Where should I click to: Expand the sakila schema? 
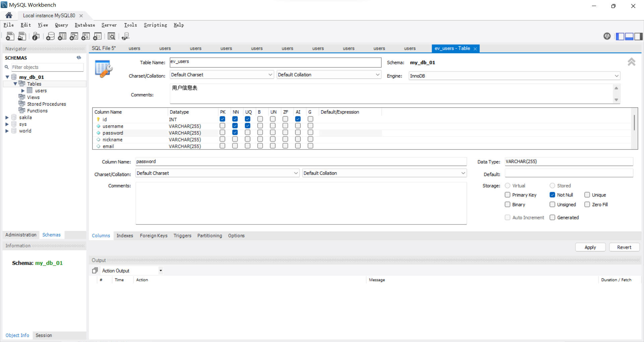click(x=7, y=117)
